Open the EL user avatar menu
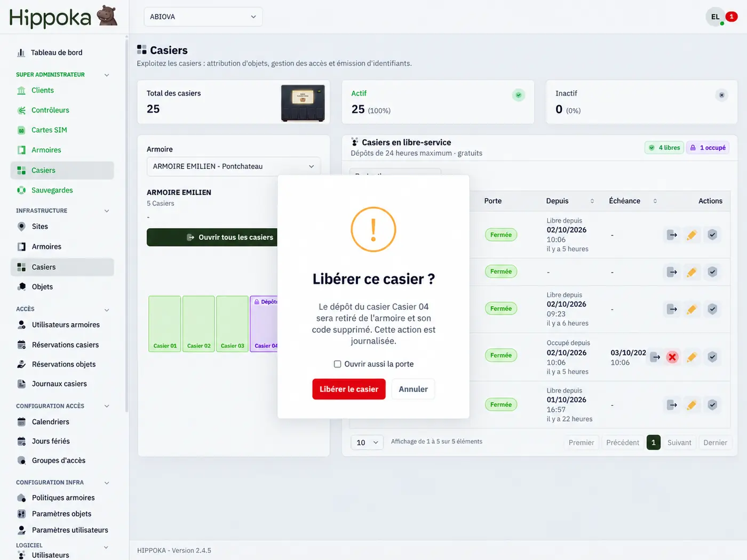 [715, 17]
